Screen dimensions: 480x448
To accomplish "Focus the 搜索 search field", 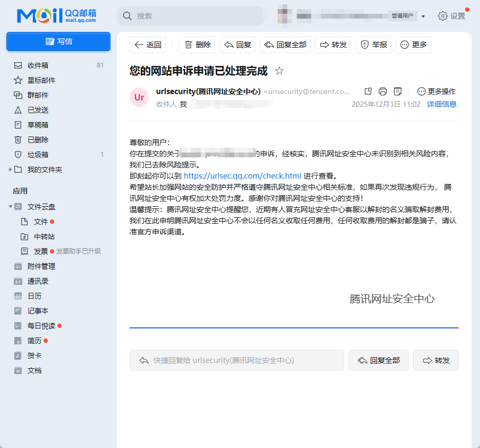I will pyautogui.click(x=191, y=16).
